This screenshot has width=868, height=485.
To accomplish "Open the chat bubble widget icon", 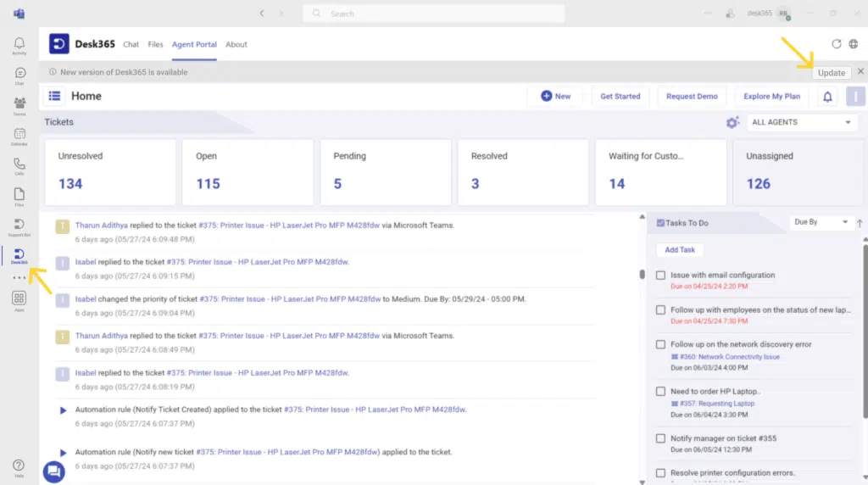I will point(53,471).
